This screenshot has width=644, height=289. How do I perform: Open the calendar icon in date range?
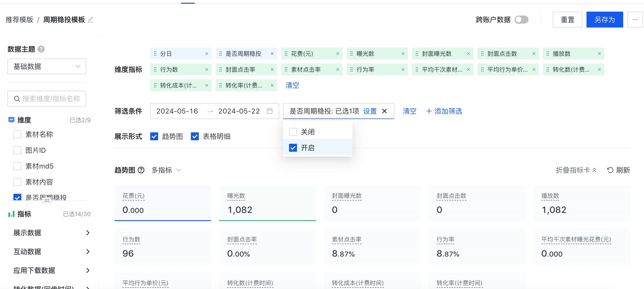point(270,111)
